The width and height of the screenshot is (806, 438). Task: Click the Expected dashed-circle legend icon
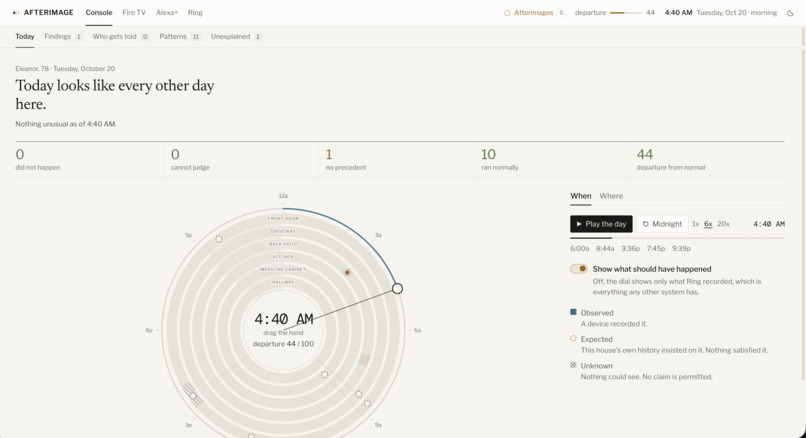(x=573, y=338)
